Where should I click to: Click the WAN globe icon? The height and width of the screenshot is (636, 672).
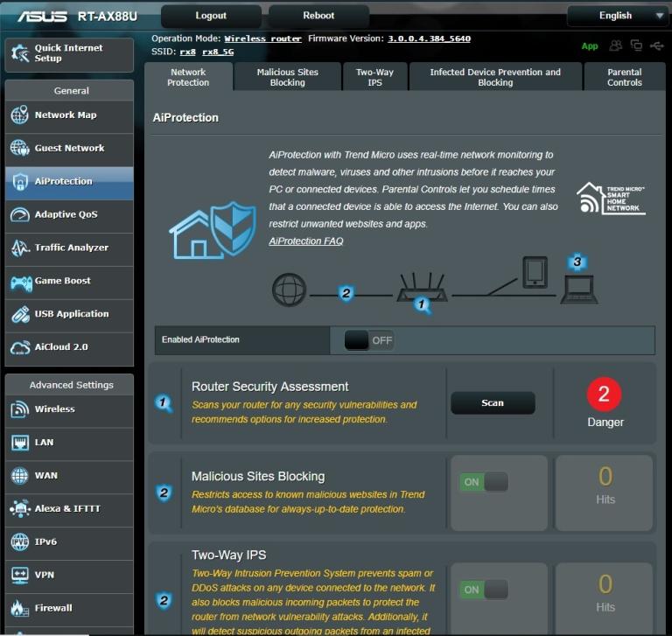pos(20,476)
